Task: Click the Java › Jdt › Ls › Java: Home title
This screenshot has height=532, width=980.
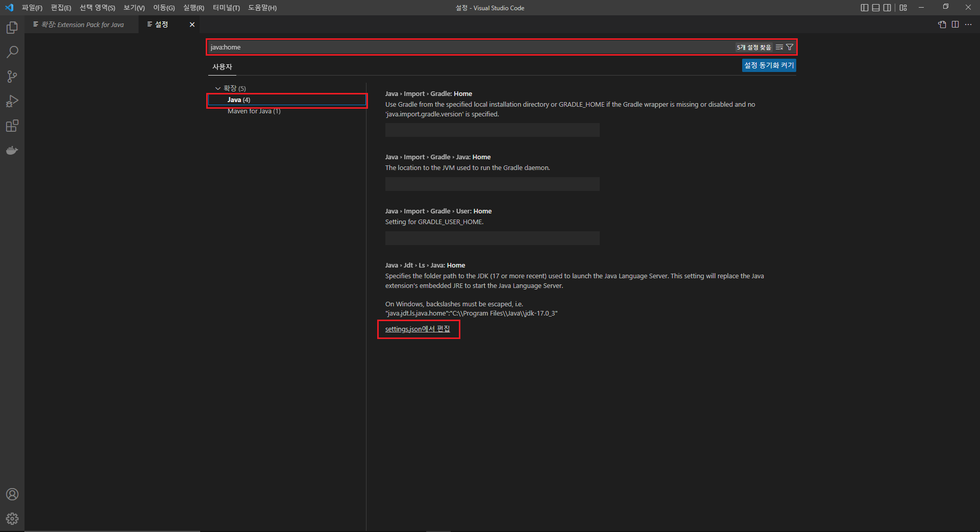Action: pyautogui.click(x=425, y=265)
